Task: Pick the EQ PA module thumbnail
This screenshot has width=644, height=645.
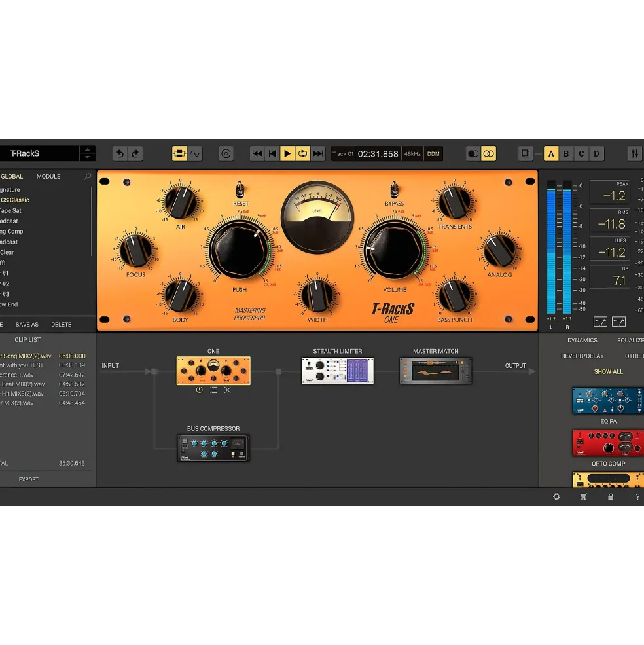Action: 608,400
